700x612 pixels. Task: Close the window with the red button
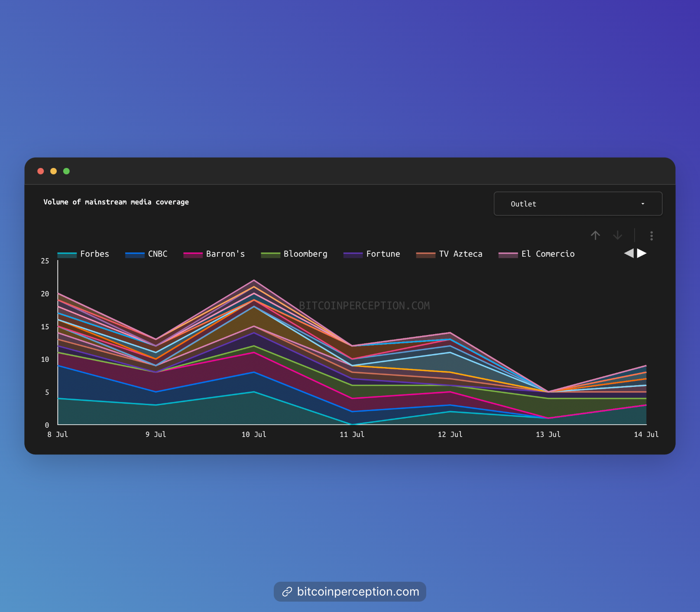click(x=41, y=171)
